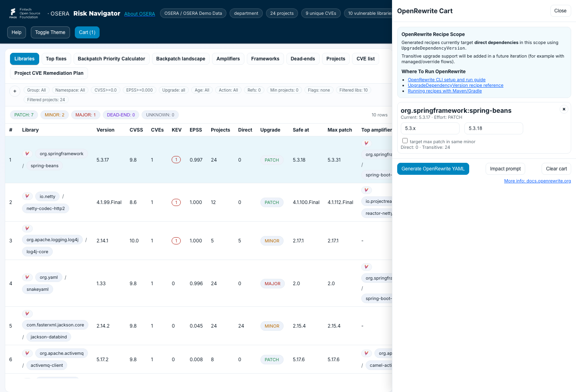Toggle the UNKNOWN: 0 filter chip
576x392 pixels.
[x=160, y=115]
